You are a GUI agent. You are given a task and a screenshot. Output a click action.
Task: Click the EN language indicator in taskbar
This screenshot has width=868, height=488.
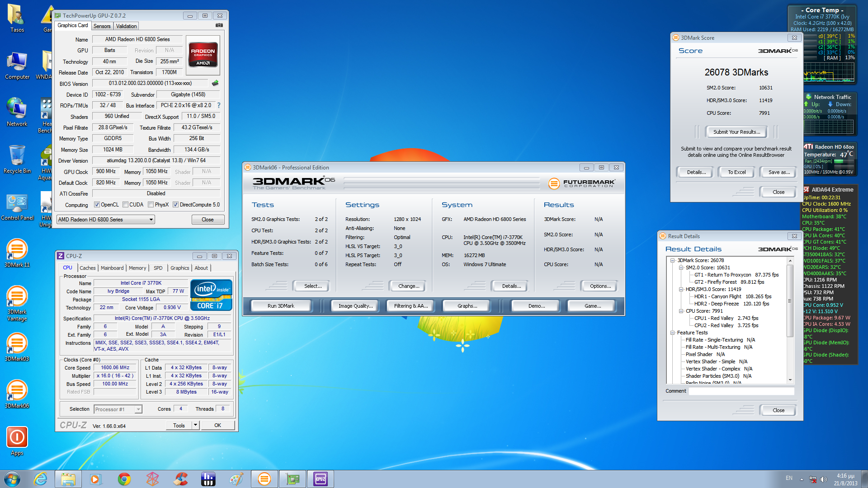(789, 478)
